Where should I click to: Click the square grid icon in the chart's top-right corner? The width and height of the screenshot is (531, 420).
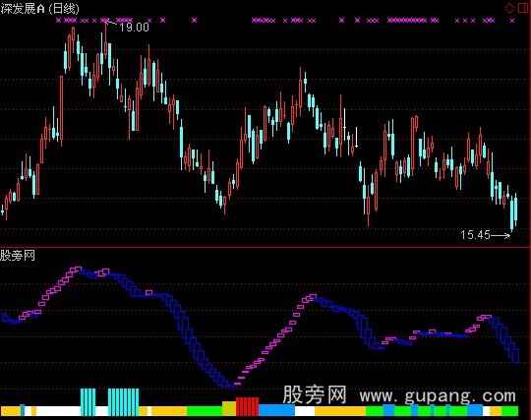[523, 8]
